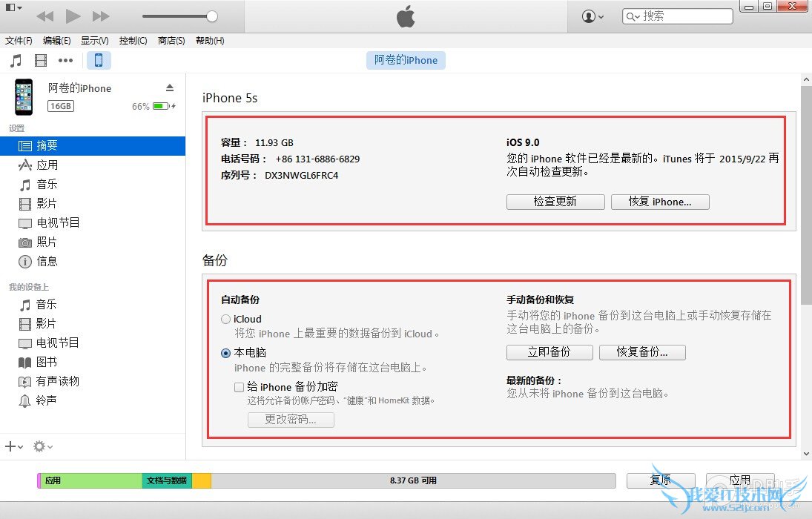Open the 控制(C) menu
This screenshot has height=519, width=812.
tap(133, 40)
